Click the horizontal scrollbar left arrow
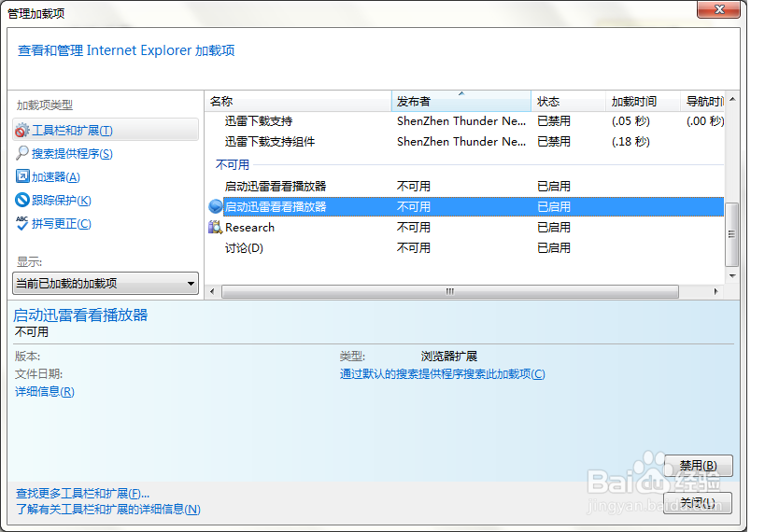 point(212,291)
